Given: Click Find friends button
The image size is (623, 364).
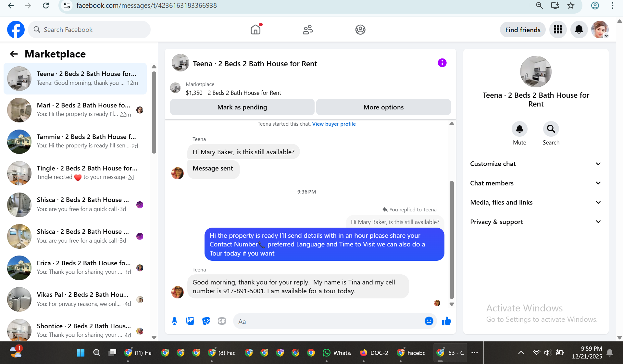Looking at the screenshot, I should [x=523, y=30].
